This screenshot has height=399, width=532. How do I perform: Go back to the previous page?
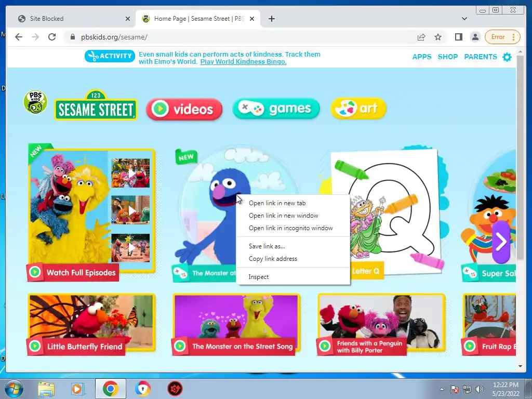pos(19,37)
